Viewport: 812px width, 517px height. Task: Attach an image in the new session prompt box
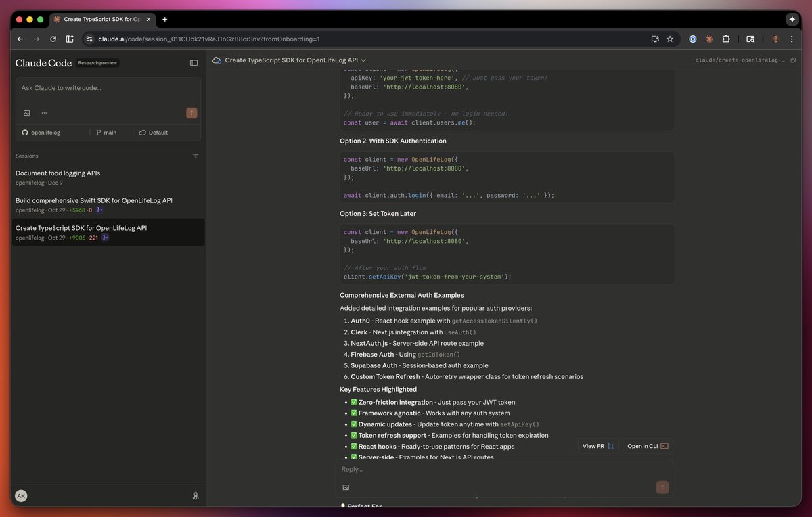[26, 113]
